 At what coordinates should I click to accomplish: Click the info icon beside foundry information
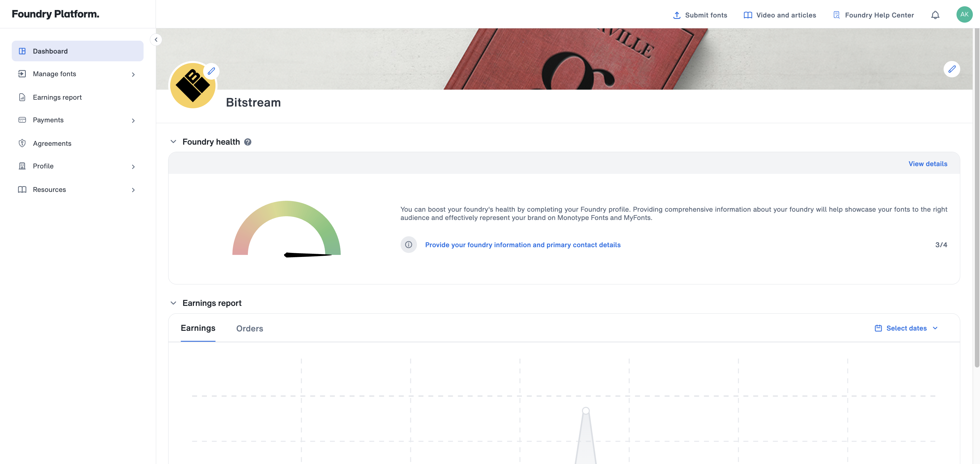pos(409,245)
